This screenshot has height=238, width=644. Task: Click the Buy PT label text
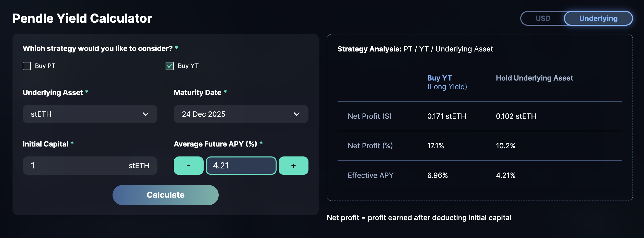[45, 66]
